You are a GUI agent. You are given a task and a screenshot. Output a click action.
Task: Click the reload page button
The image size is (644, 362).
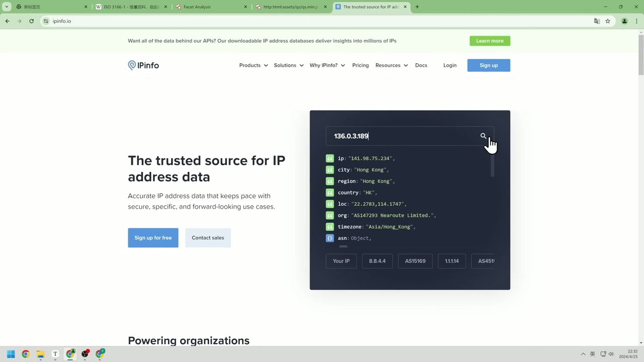point(31,21)
